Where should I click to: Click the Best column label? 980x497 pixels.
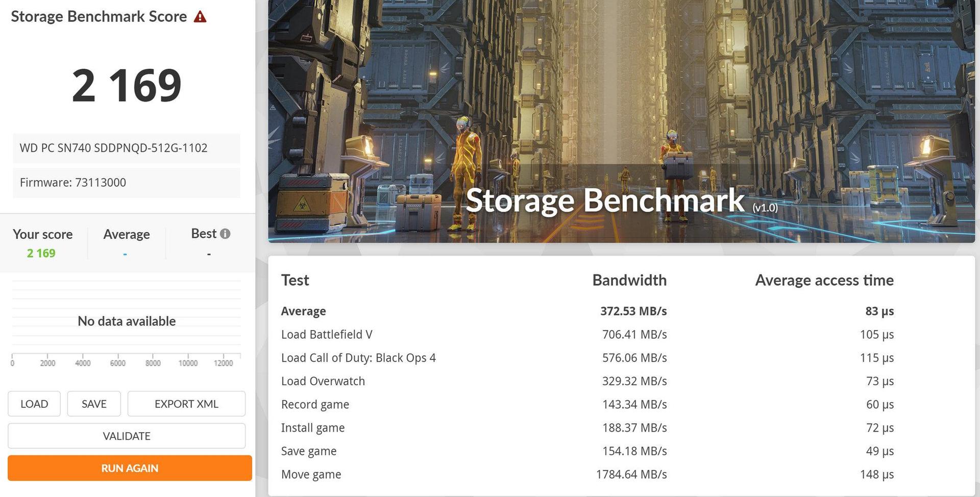point(204,234)
